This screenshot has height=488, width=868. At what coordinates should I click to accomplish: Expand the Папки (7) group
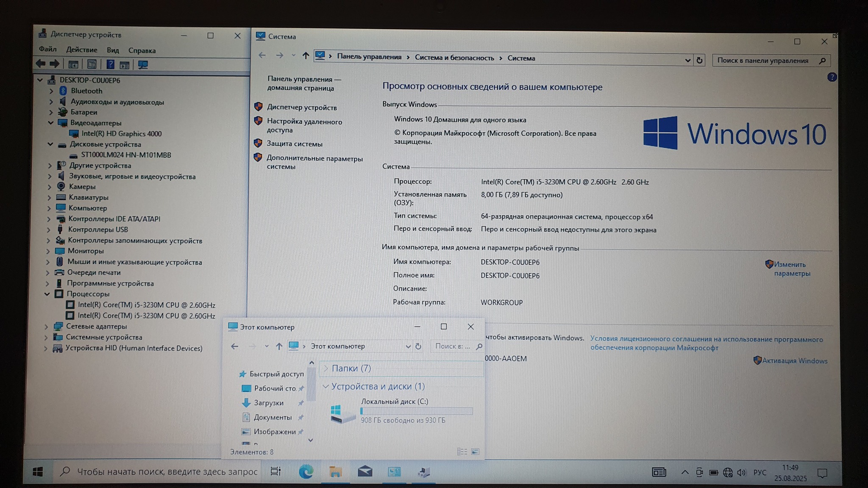click(325, 369)
